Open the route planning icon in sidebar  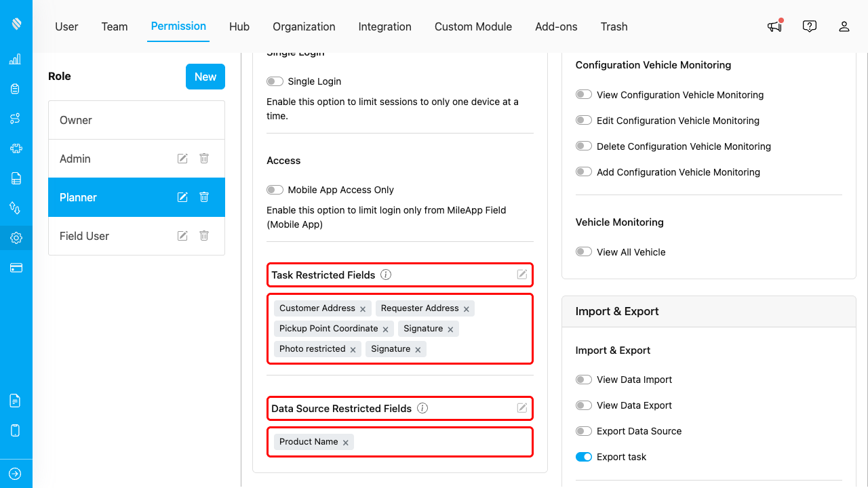pyautogui.click(x=16, y=118)
